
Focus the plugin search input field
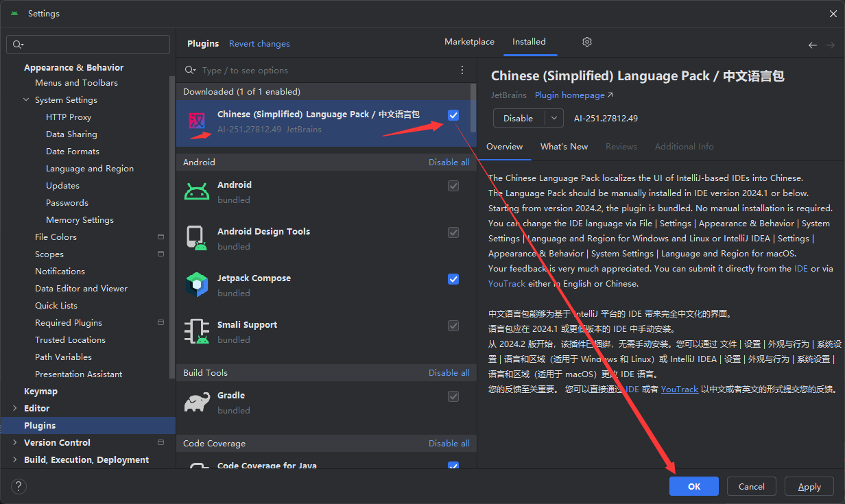tap(326, 70)
